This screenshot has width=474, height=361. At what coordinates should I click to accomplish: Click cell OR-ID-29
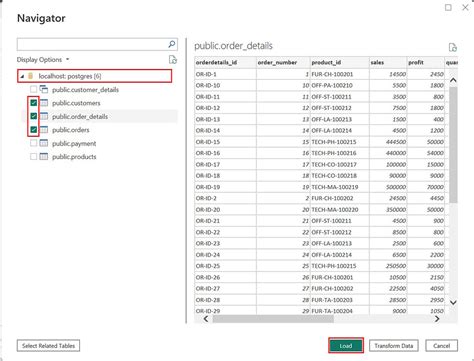(225, 311)
